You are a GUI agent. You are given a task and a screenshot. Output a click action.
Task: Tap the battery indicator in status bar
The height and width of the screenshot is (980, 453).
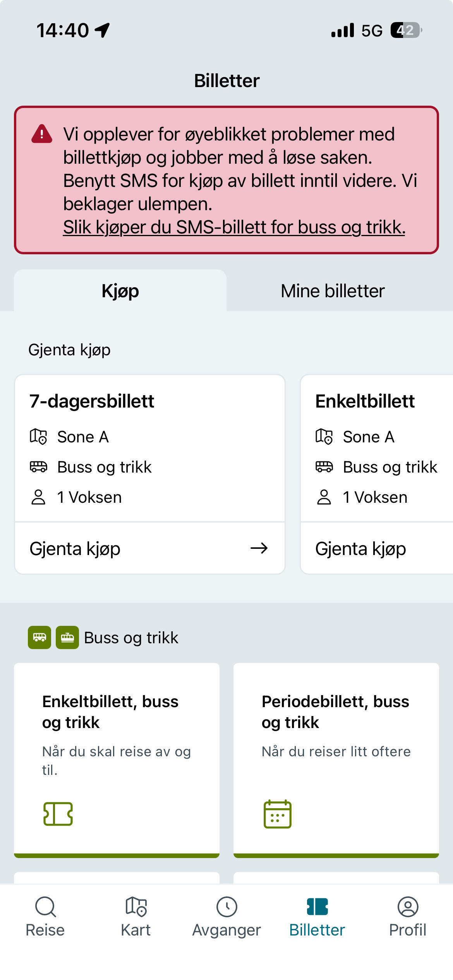(x=405, y=30)
